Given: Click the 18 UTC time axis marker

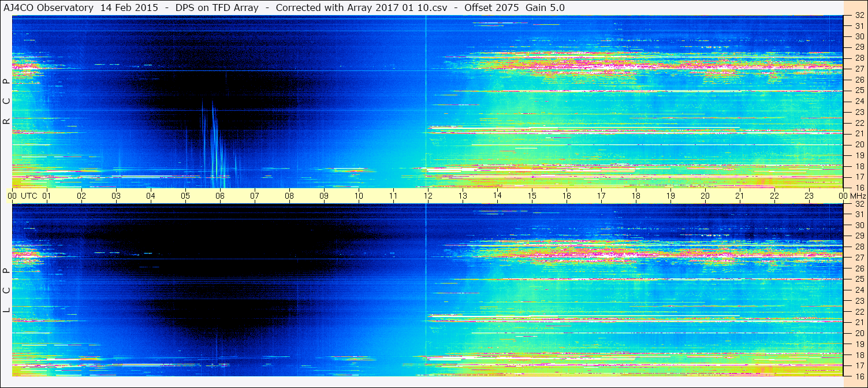Looking at the screenshot, I should (x=636, y=196).
